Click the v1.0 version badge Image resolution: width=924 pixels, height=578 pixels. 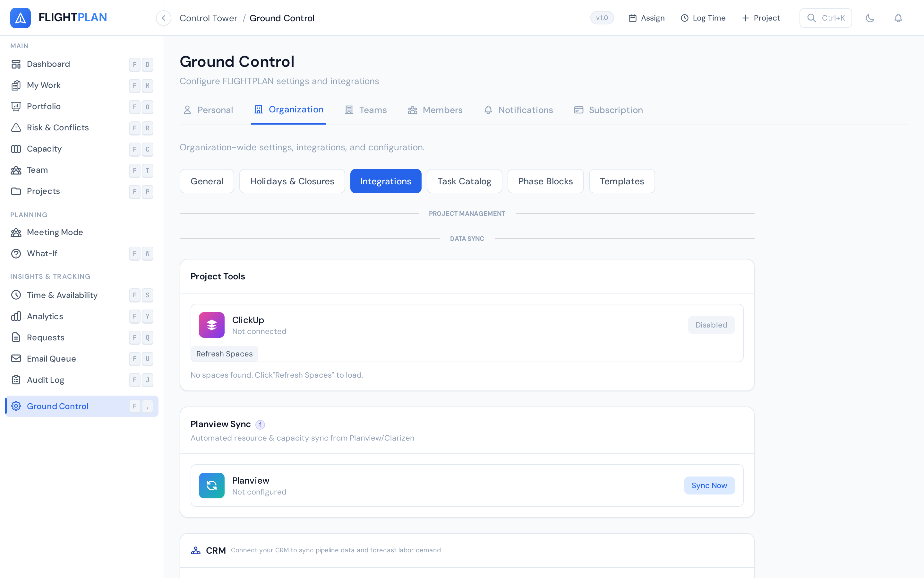pos(602,18)
